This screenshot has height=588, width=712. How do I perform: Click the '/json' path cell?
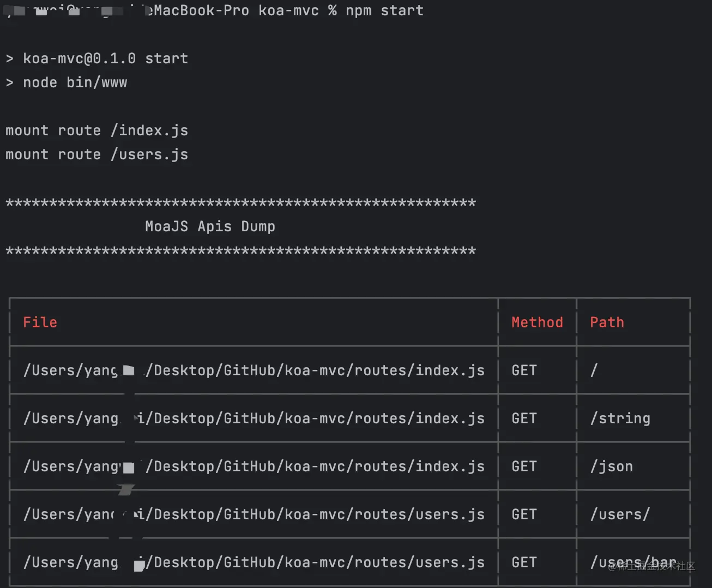click(611, 466)
